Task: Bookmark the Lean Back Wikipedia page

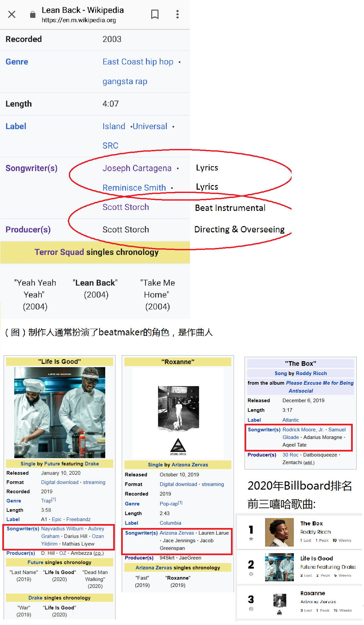Action: (x=155, y=14)
